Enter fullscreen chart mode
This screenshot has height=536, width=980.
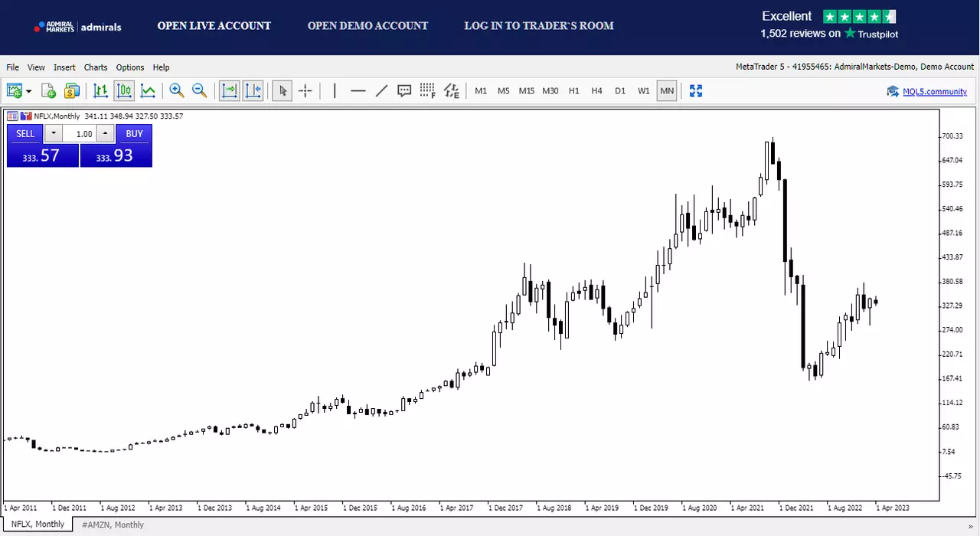click(x=696, y=91)
